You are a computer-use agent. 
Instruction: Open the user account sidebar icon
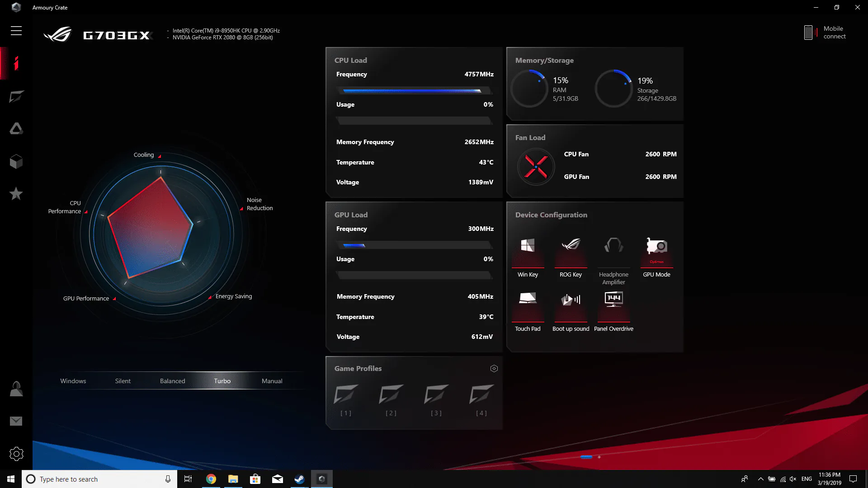tap(16, 389)
